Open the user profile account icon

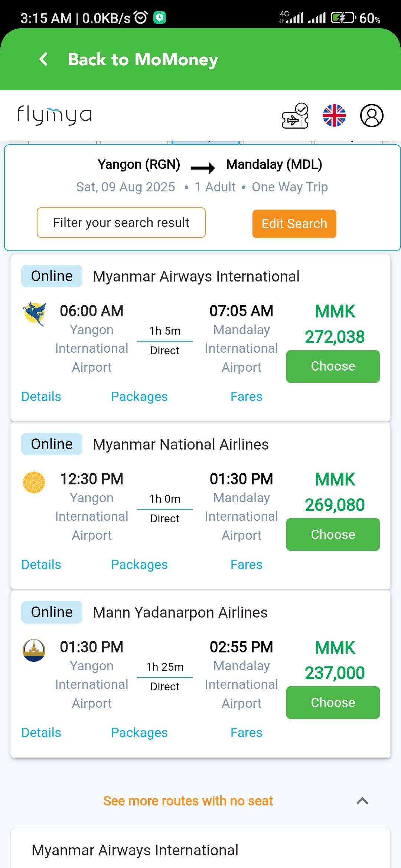372,116
